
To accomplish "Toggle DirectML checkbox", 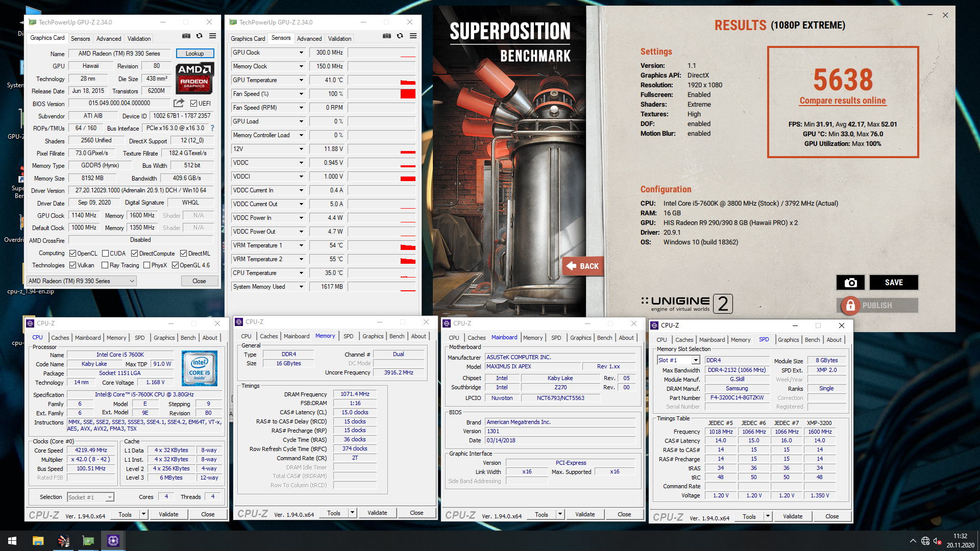I will [x=183, y=254].
